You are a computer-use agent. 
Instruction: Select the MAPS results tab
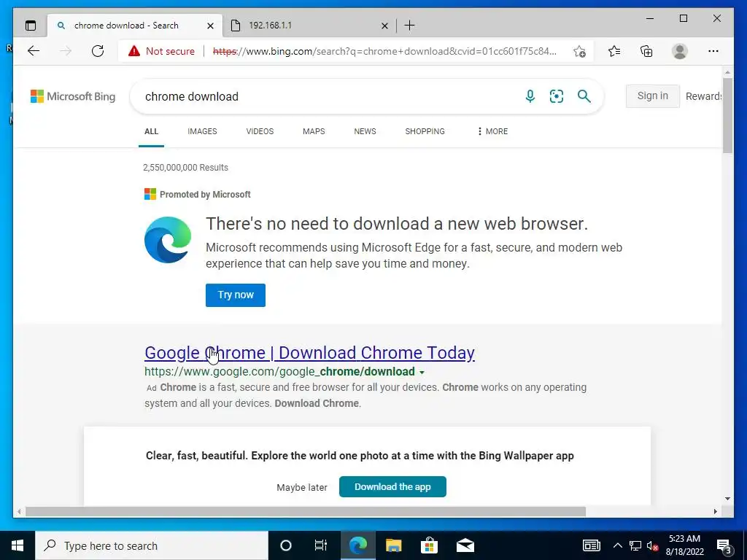314,131
